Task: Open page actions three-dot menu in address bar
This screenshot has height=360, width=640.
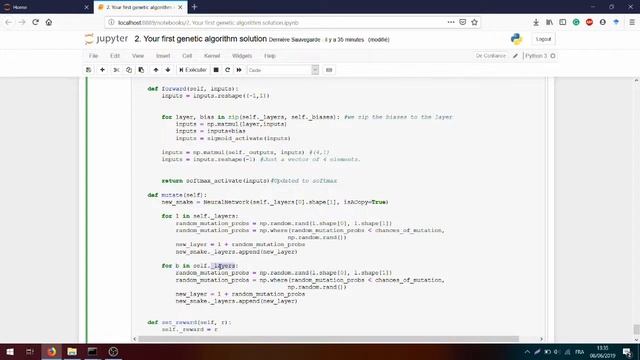Action: point(451,22)
